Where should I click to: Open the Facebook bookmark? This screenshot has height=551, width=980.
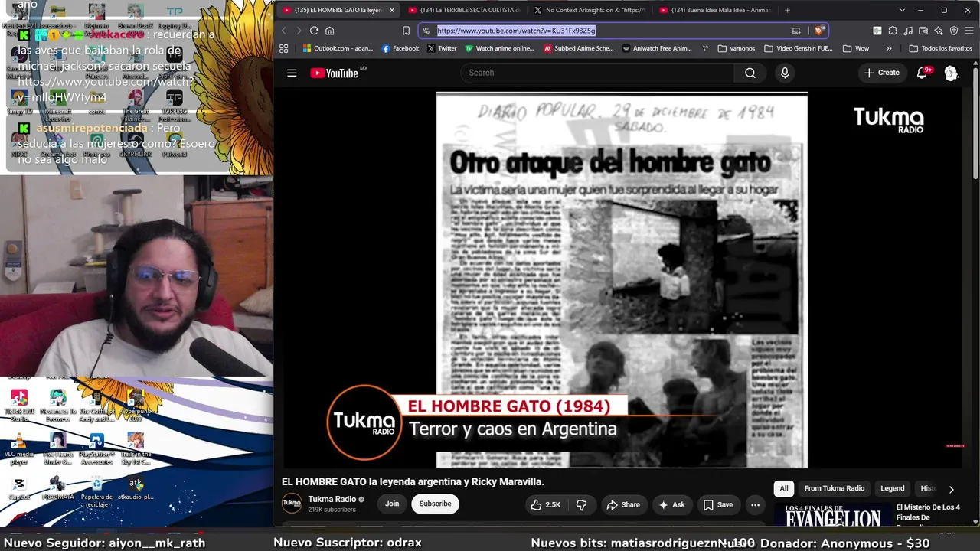pos(400,48)
